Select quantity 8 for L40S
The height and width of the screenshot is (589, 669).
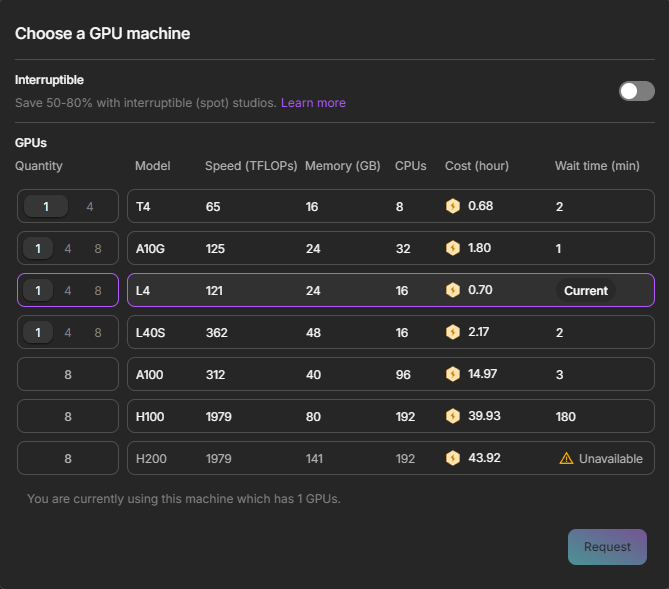(98, 332)
